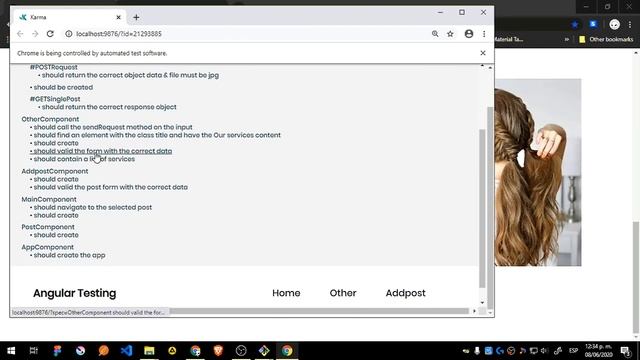The image size is (640, 360).
Task: Go to the Addpost nav item
Action: tap(405, 293)
